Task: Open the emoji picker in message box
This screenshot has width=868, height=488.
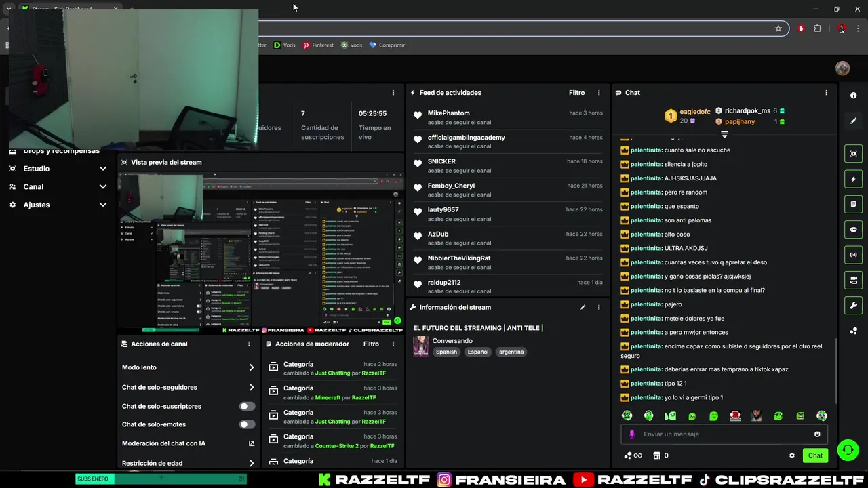Action: [x=817, y=434]
